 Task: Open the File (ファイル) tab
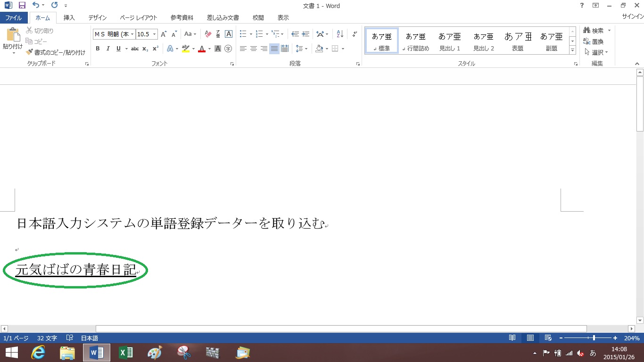pos(13,17)
